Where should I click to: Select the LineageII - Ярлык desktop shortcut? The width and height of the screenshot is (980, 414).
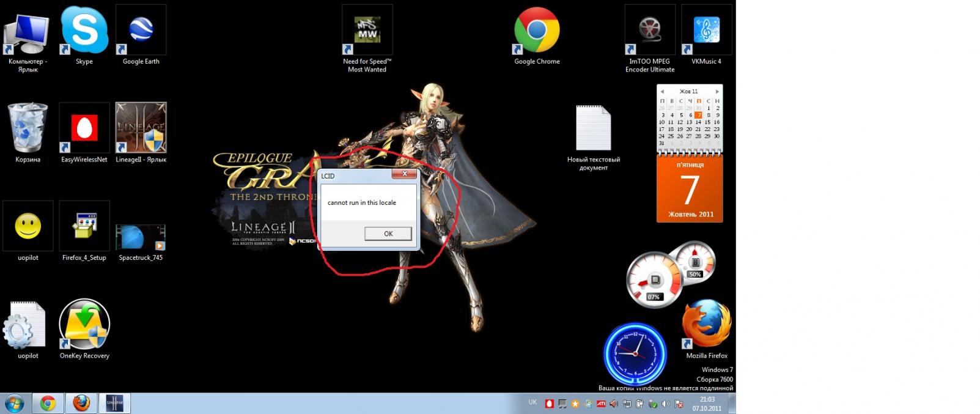tap(141, 133)
